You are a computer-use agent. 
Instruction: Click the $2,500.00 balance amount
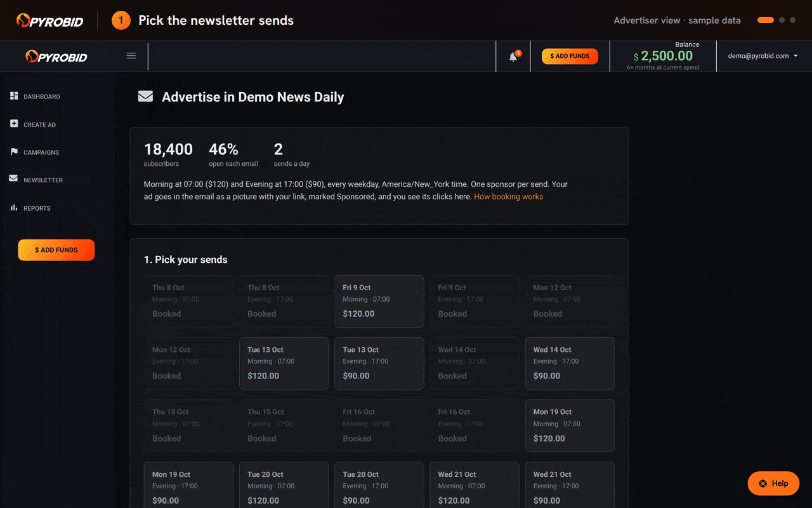click(663, 57)
